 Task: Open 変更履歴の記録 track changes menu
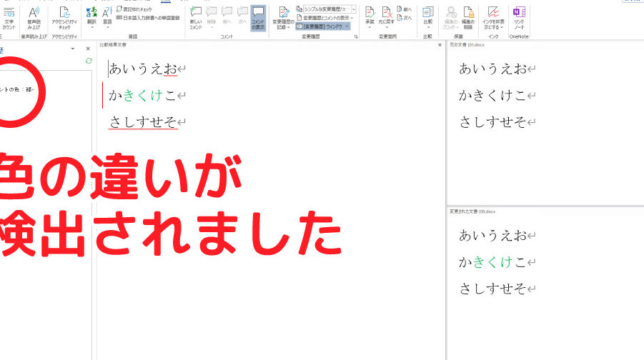coord(283,19)
